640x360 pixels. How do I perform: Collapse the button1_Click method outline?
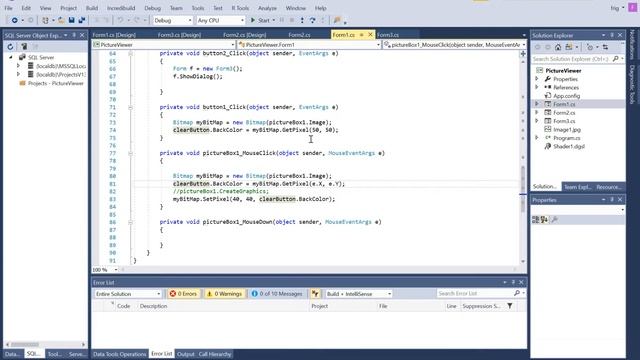pos(130,107)
